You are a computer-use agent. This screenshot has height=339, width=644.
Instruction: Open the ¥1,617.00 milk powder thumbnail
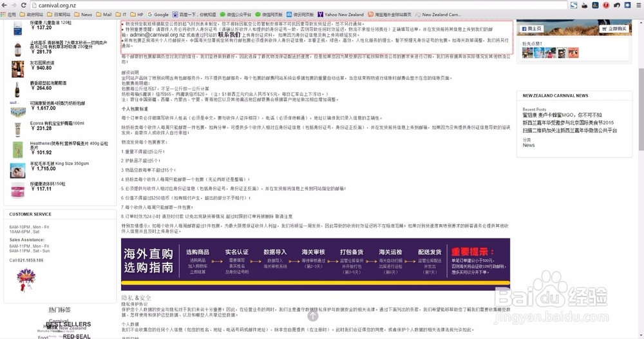[x=17, y=110]
